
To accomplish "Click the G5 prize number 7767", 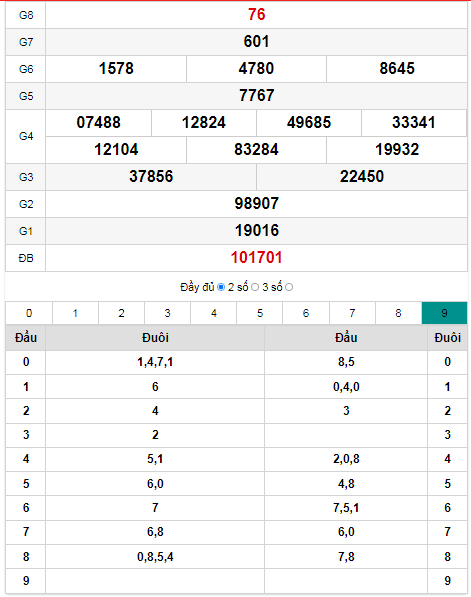I will pyautogui.click(x=256, y=96).
